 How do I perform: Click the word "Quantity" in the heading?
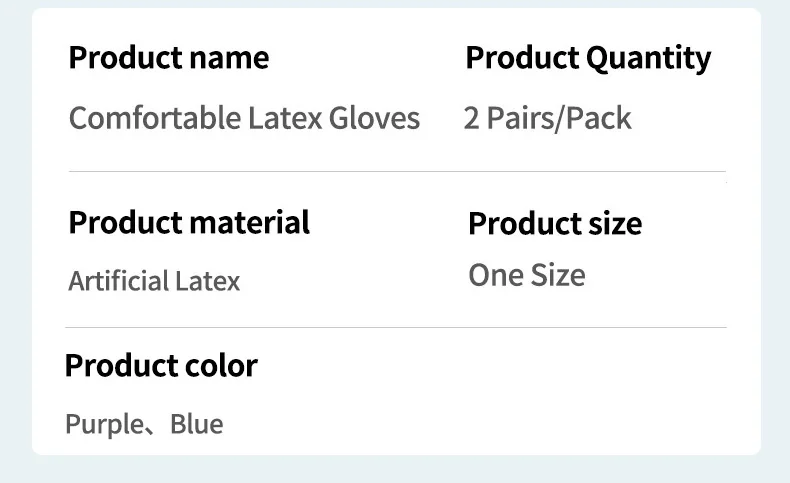pyautogui.click(x=648, y=59)
